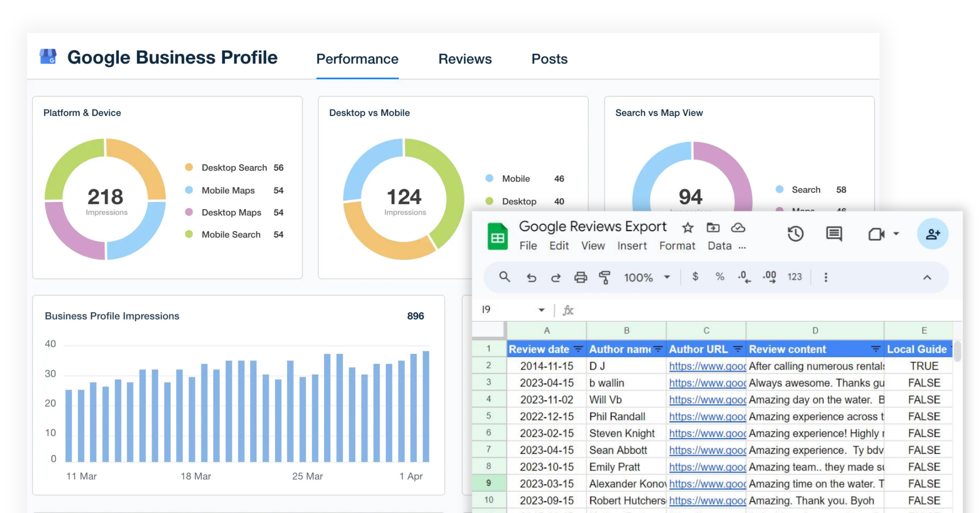Format as percent with % icon

[x=720, y=277]
